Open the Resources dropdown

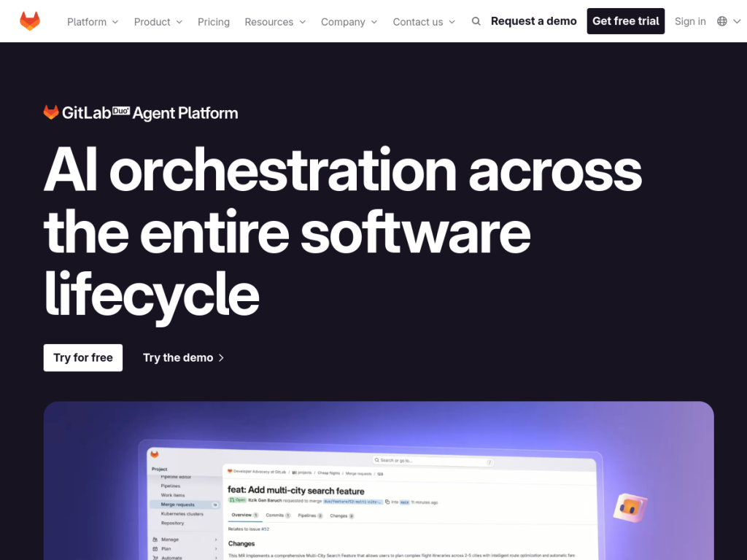coord(275,22)
